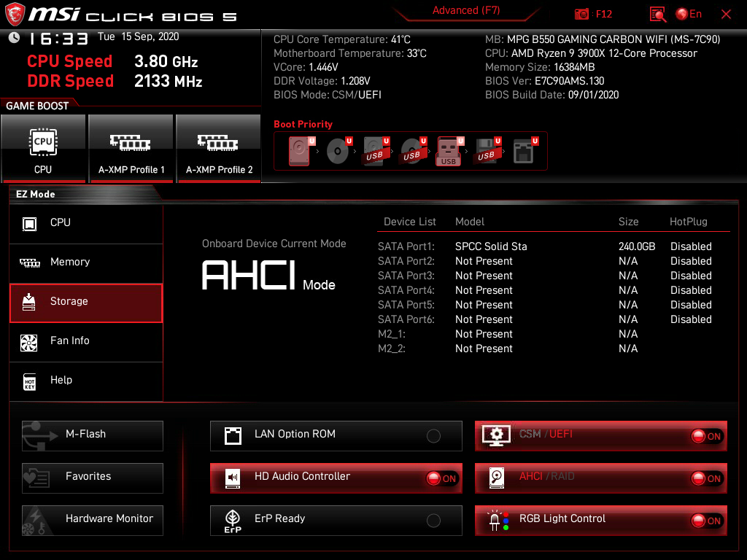Image resolution: width=747 pixels, height=560 pixels.
Task: Select the highlighted USB key boot device
Action: (x=449, y=152)
